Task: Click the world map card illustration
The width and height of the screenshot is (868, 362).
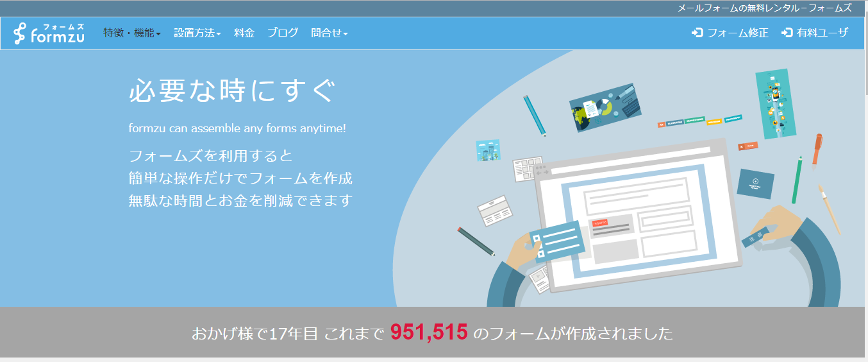Action: coord(602,107)
